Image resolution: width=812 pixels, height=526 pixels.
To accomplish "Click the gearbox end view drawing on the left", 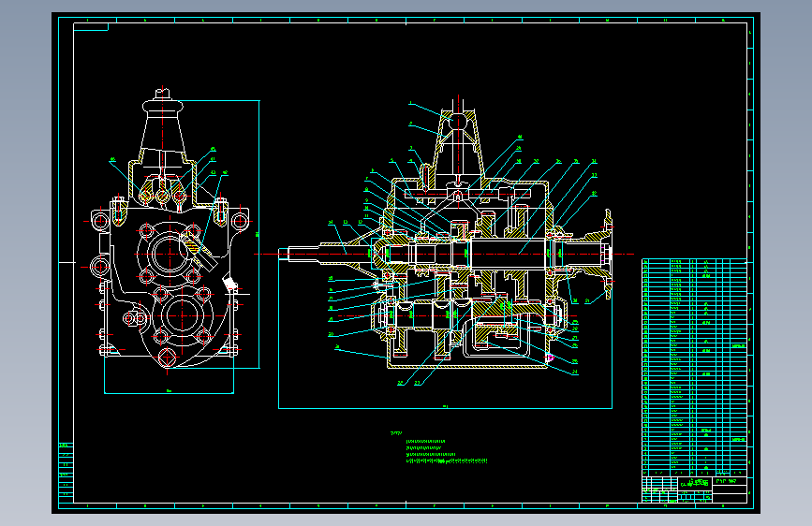I will tap(170, 227).
